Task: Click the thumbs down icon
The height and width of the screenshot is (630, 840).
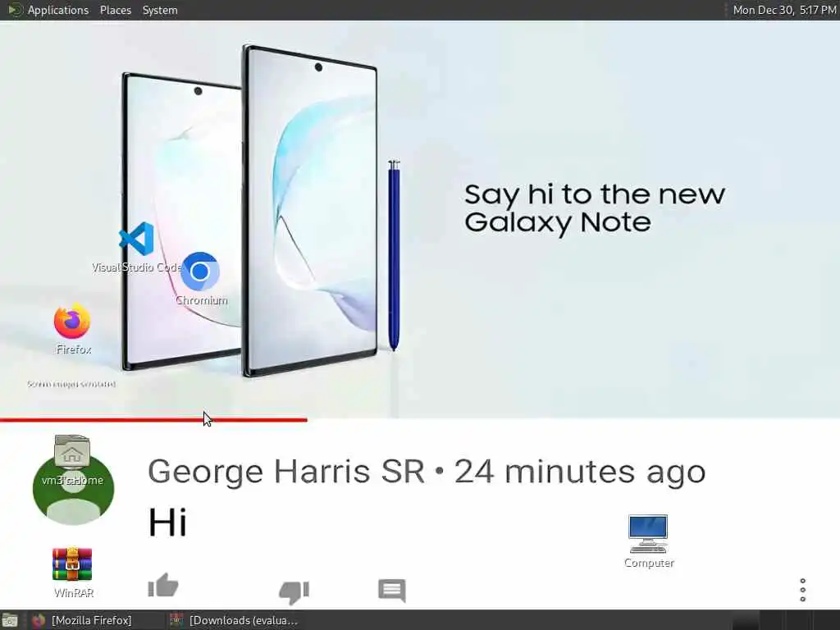Action: coord(294,592)
